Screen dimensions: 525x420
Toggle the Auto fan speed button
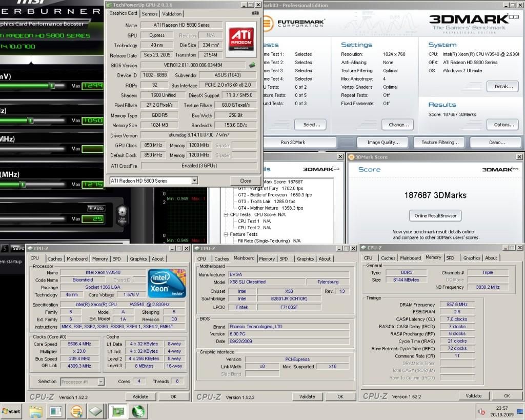coord(96,208)
